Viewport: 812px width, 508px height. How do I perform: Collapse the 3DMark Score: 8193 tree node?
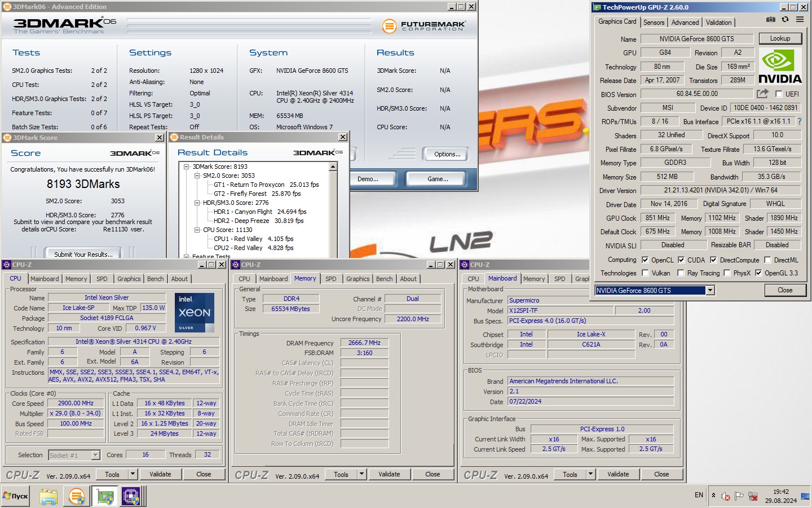187,167
